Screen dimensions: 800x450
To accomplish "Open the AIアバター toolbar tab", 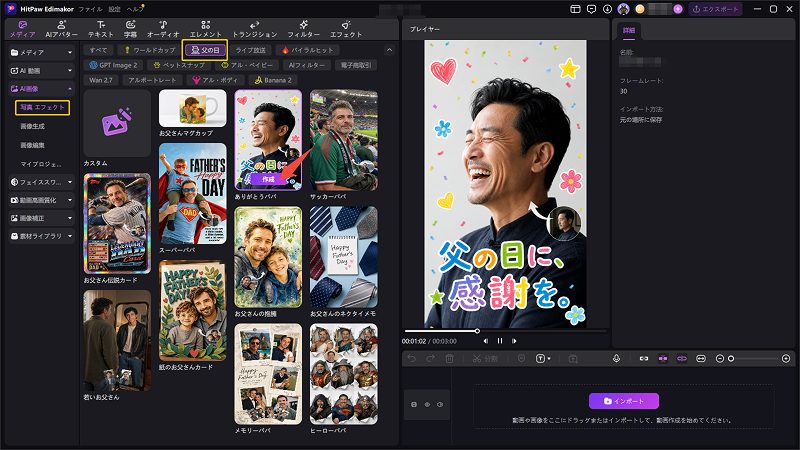I will [x=61, y=29].
